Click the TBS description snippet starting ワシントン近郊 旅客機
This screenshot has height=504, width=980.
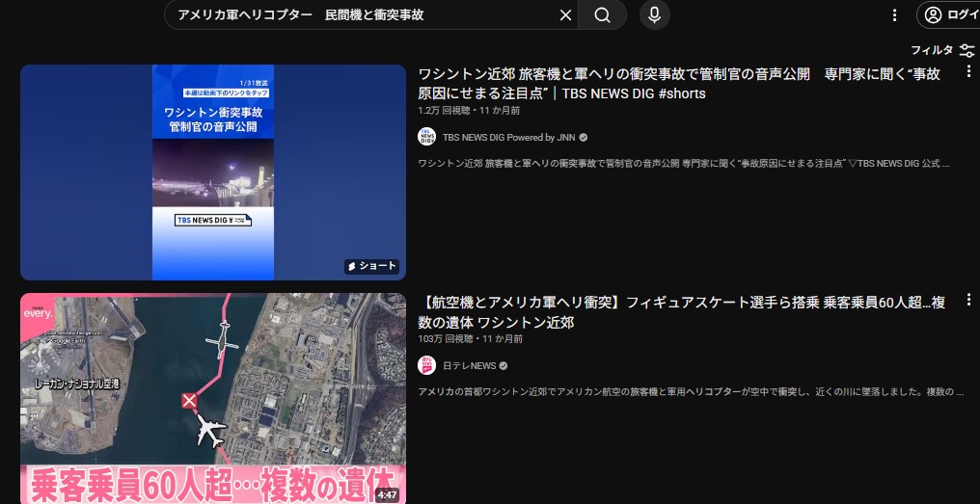(x=684, y=164)
